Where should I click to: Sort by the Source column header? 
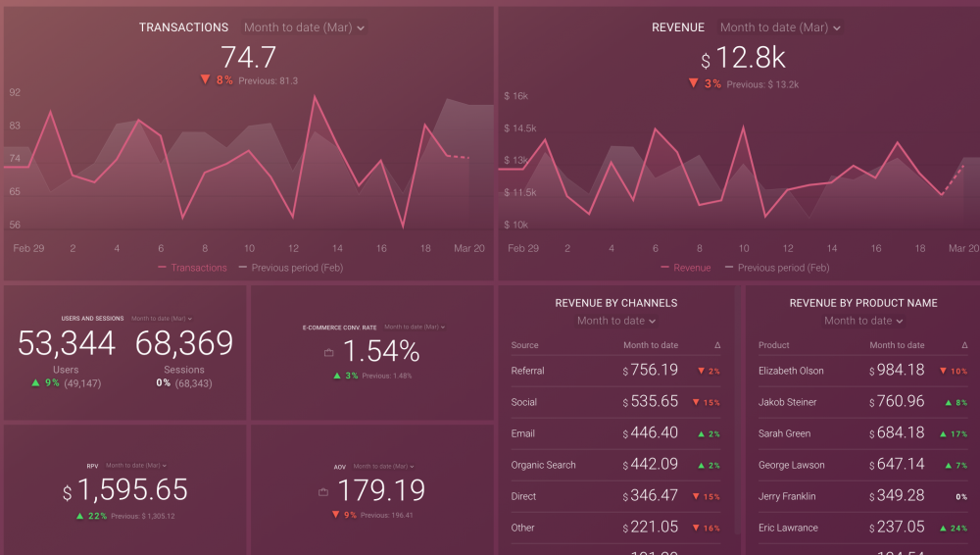click(524, 345)
